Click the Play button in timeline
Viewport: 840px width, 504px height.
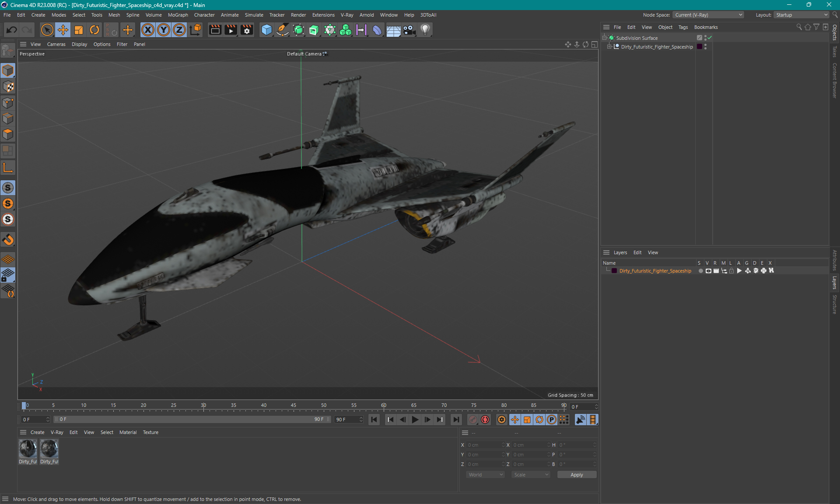[x=415, y=420]
